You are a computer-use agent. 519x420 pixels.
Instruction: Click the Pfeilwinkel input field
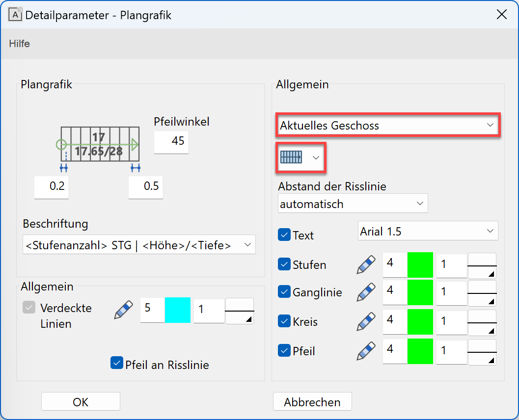click(171, 141)
